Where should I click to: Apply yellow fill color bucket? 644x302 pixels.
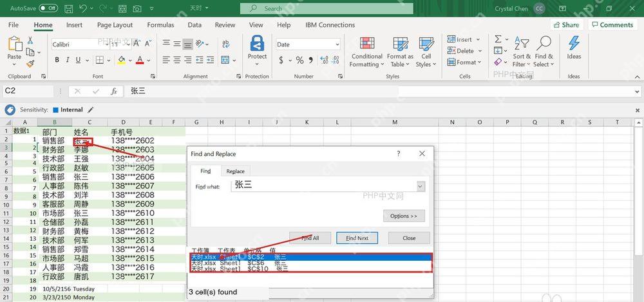(x=121, y=60)
